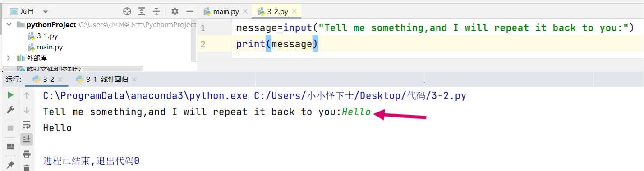The height and width of the screenshot is (171, 644).
Task: Collapse all items in project tree
Action: 156,11
